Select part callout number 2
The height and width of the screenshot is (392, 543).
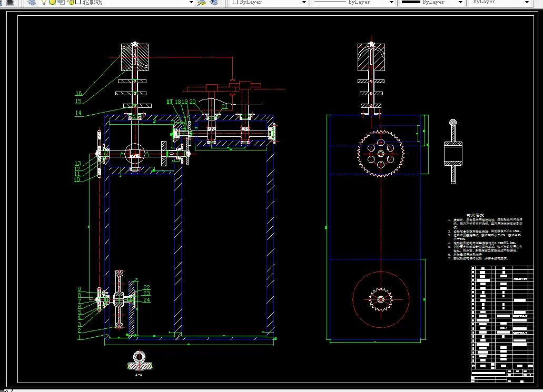(80, 331)
